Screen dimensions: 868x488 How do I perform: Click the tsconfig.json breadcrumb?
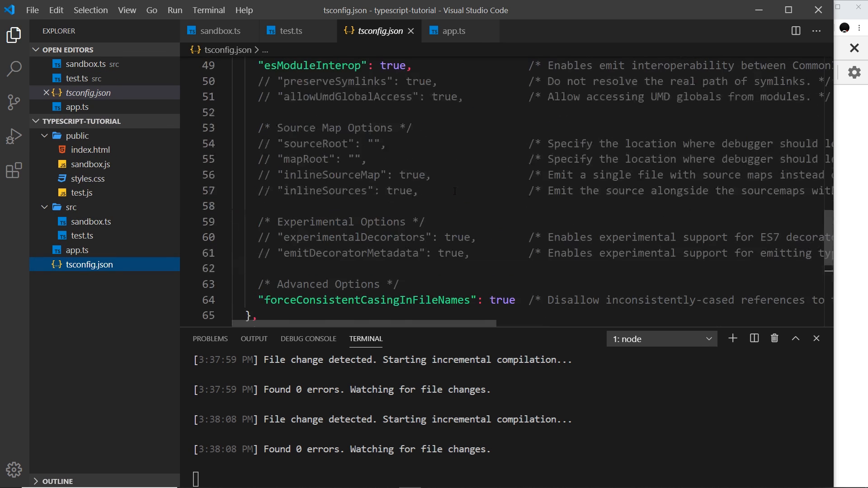(x=227, y=50)
